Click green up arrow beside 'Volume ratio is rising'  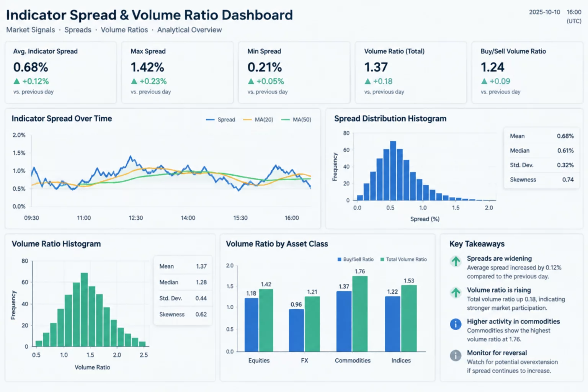click(x=456, y=293)
